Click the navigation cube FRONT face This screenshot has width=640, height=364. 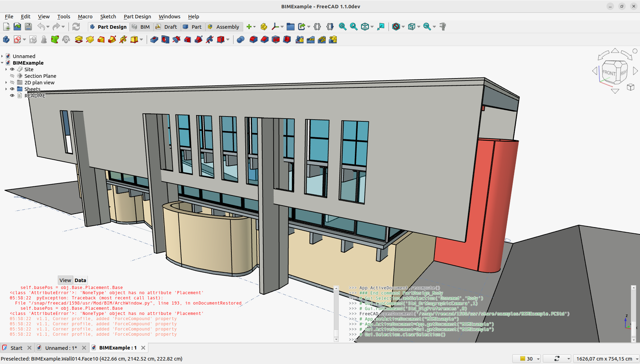pos(609,73)
